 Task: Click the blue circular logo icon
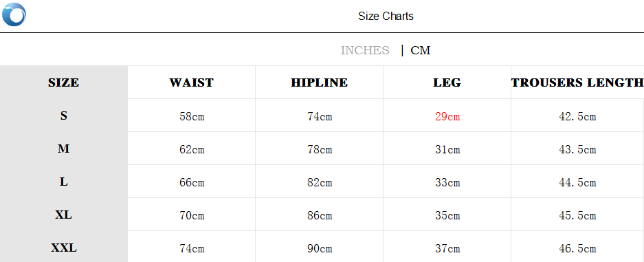click(x=14, y=14)
